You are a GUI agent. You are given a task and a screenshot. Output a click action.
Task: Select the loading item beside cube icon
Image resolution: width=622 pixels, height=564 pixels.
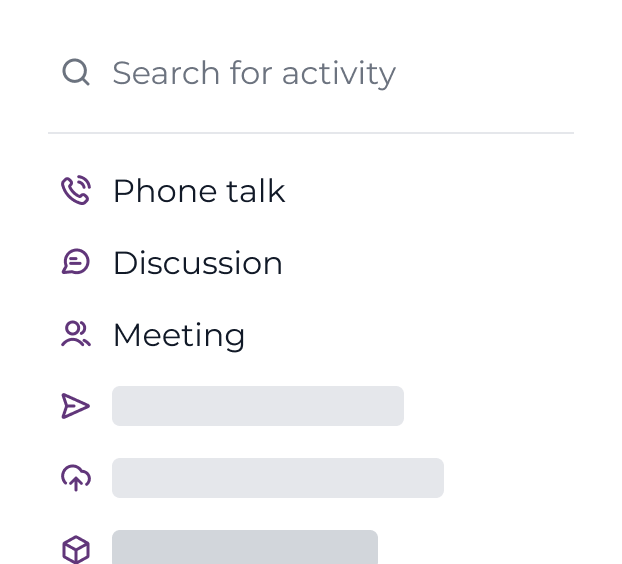[x=245, y=548]
